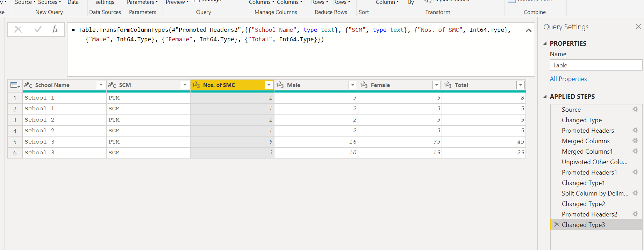Collapse the formula bar with the chevron
Screen dimensions: 644x250
(x=529, y=30)
